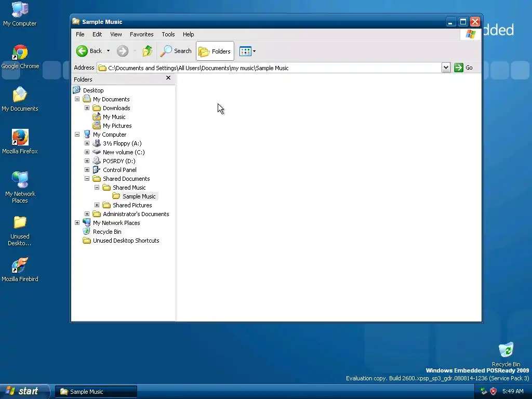Click the Sample Music taskbar button
The image size is (532, 399).
point(96,392)
